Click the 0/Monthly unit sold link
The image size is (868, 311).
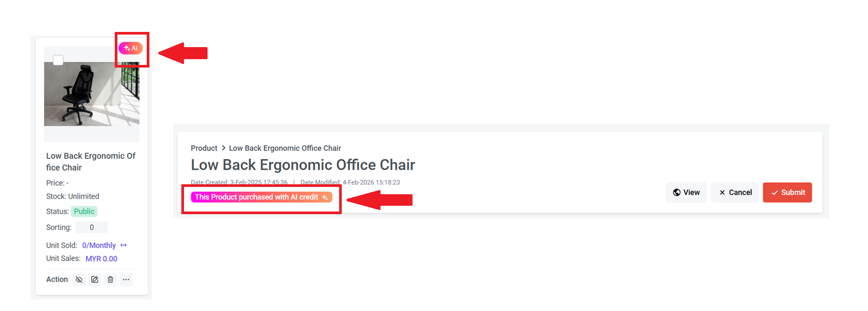pos(99,245)
